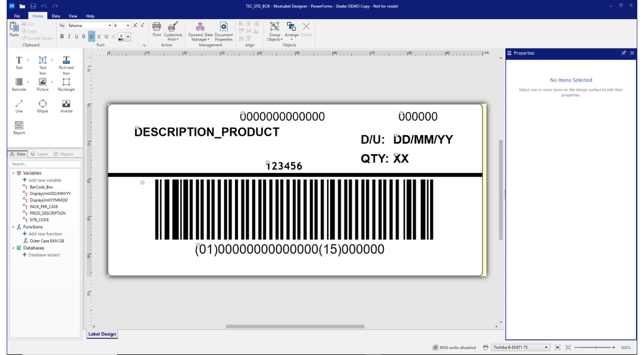Toggle bold text formatting
644x355 pixels.
pyautogui.click(x=62, y=36)
